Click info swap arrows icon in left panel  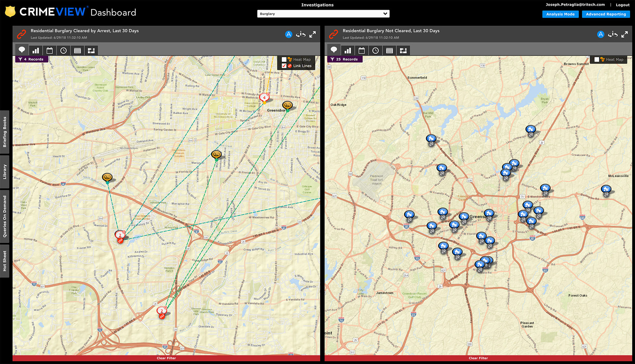301,34
